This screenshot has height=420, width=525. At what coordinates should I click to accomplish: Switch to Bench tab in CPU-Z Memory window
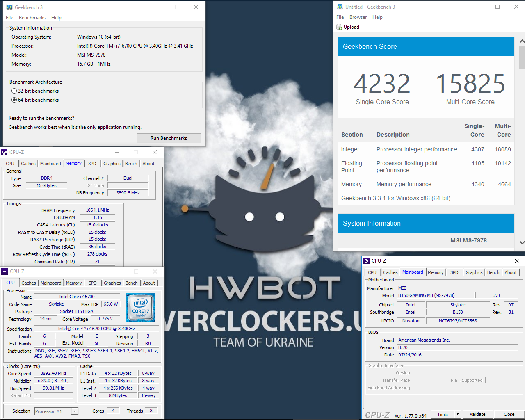click(131, 164)
